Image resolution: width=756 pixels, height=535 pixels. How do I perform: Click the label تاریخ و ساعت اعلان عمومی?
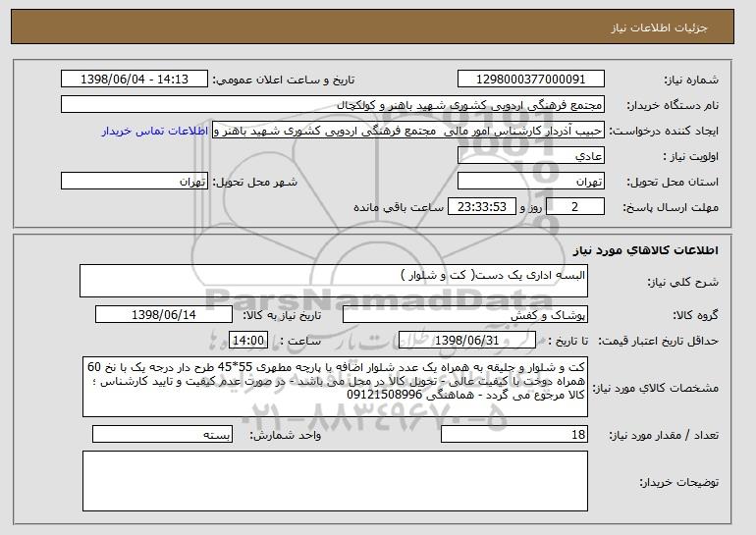284,80
